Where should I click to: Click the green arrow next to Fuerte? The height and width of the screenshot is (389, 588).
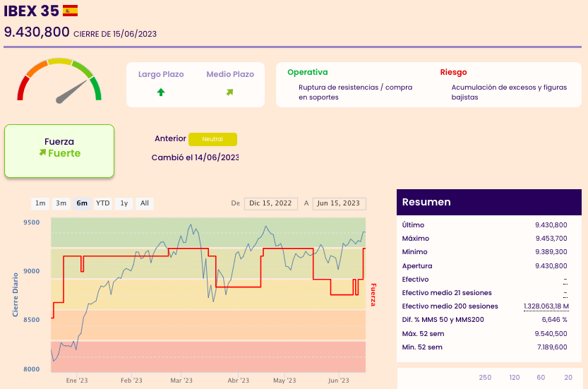pyautogui.click(x=43, y=152)
